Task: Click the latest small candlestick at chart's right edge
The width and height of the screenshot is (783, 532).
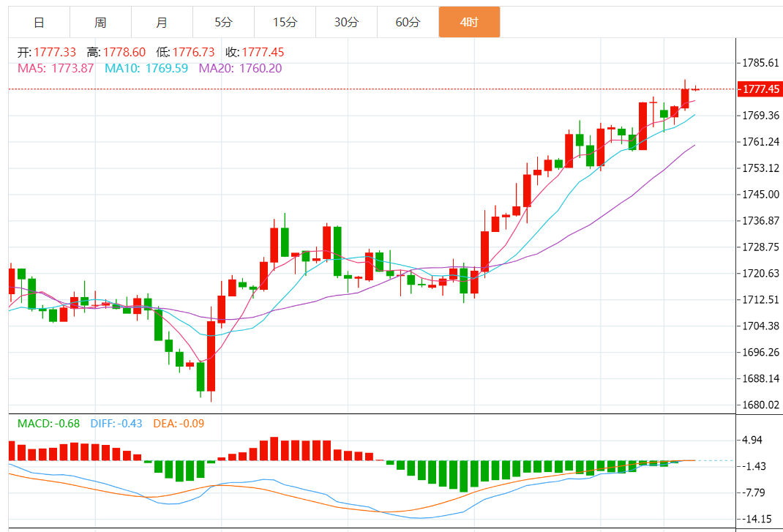Action: coord(695,89)
